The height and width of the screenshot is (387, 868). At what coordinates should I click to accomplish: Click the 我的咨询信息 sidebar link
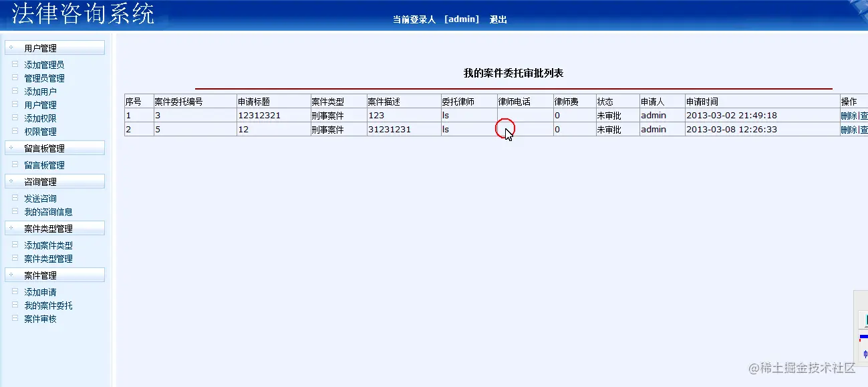(47, 211)
